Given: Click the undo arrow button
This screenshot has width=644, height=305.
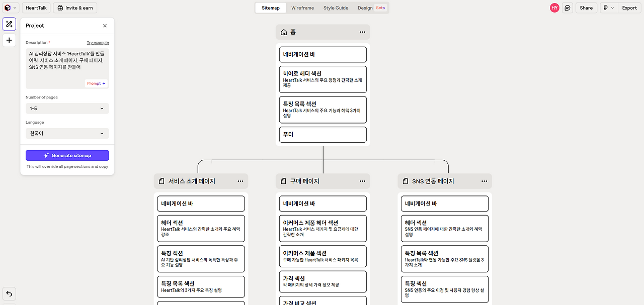Looking at the screenshot, I should 9,293.
